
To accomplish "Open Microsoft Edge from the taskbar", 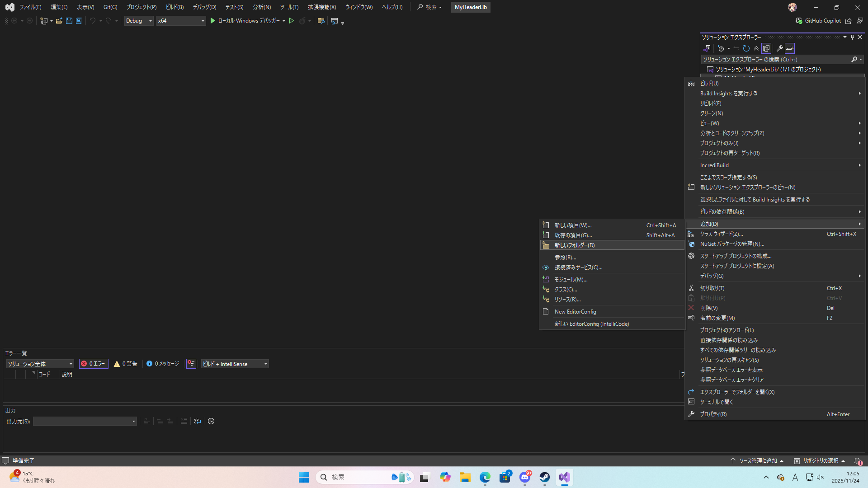I will click(485, 477).
